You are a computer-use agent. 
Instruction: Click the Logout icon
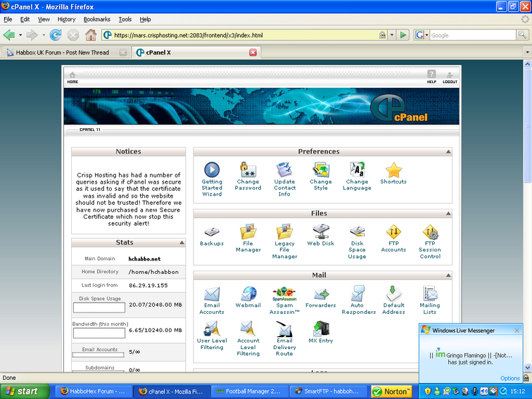point(450,77)
